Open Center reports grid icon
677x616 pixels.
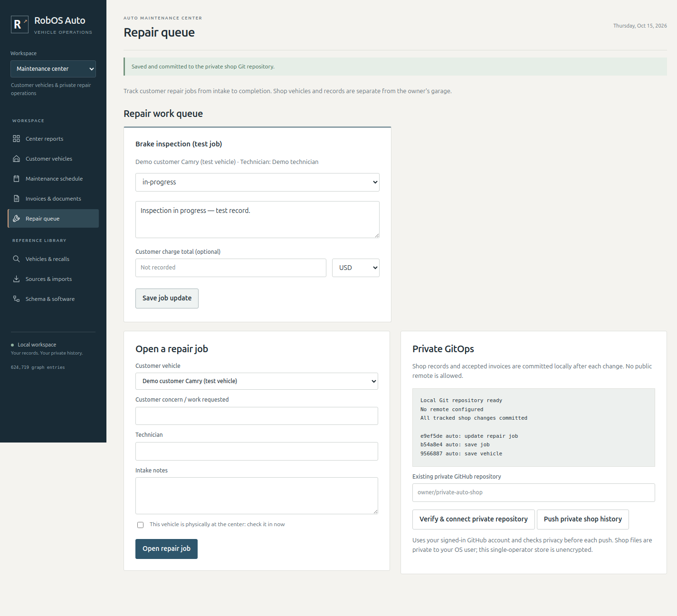[x=16, y=139]
